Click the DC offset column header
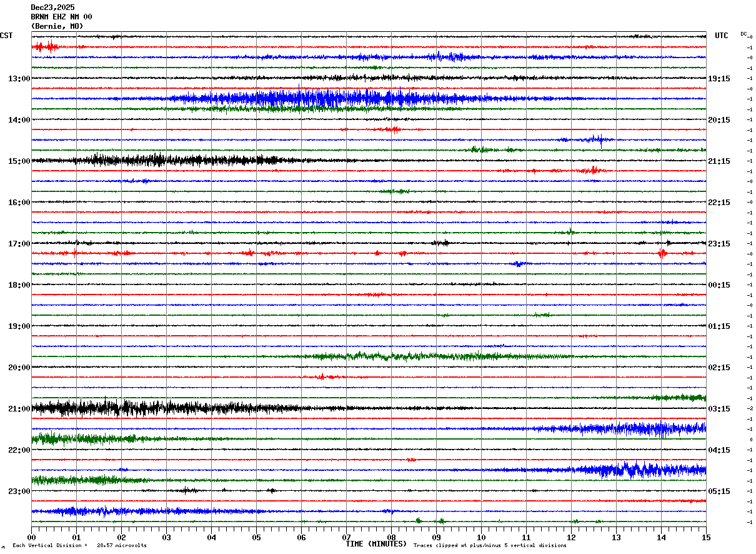 (x=744, y=34)
